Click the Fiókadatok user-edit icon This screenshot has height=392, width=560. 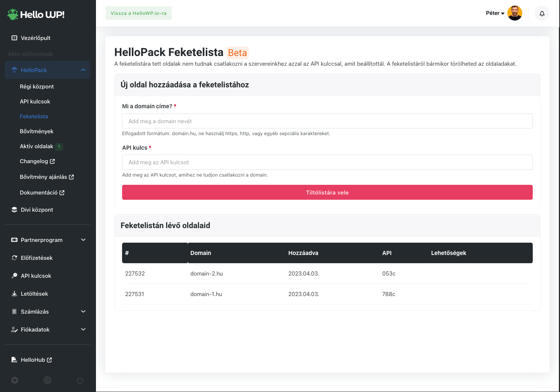click(x=15, y=329)
